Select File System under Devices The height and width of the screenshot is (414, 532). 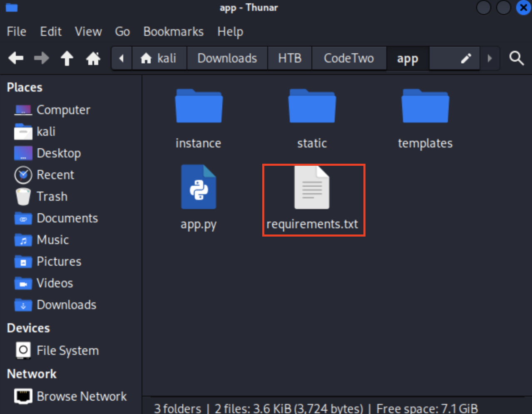[67, 351]
